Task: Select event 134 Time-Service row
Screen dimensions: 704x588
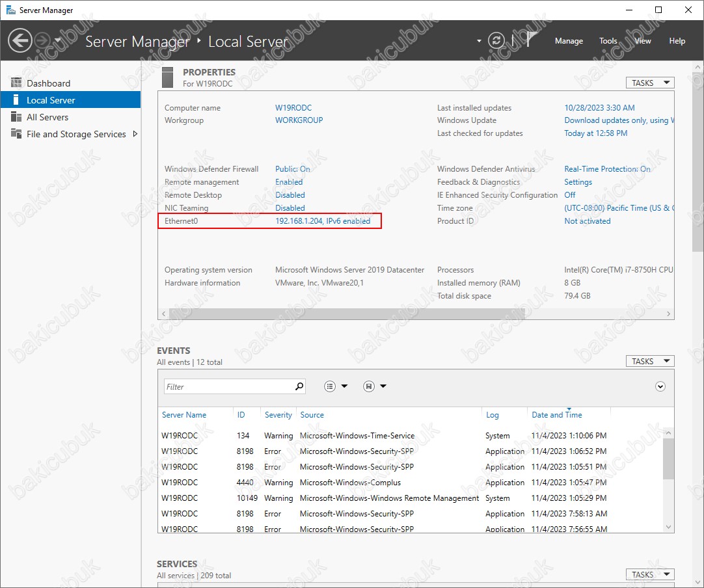Action: (x=411, y=435)
